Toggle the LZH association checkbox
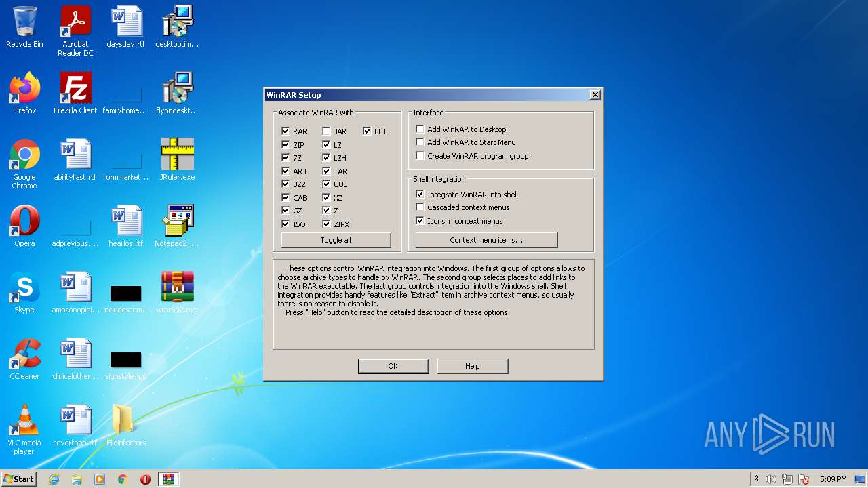 pos(326,158)
